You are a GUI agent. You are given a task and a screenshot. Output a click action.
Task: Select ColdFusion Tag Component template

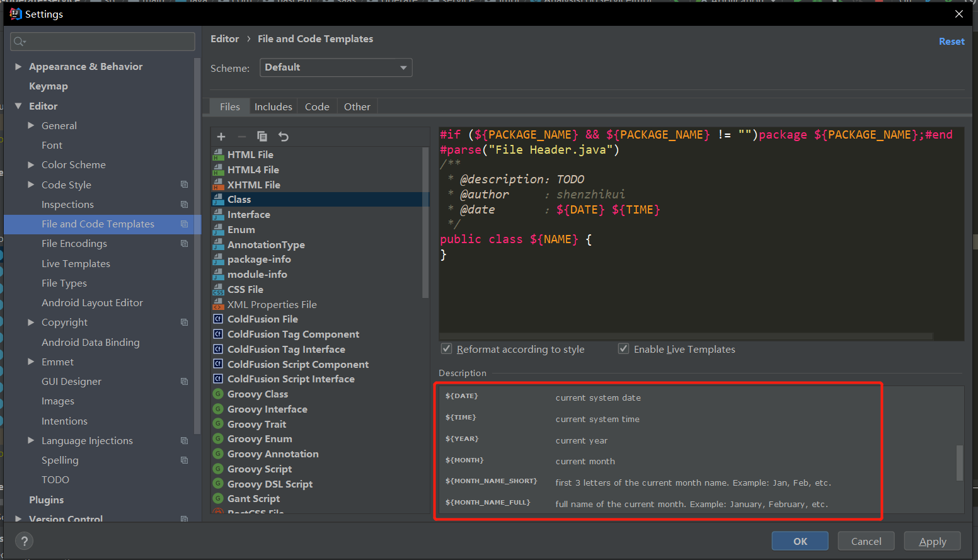pos(293,334)
